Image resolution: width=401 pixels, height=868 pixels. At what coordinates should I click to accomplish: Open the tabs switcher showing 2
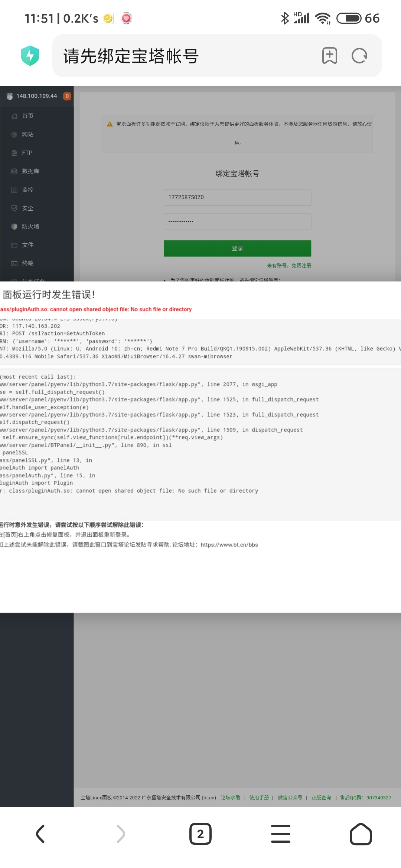pos(200,834)
